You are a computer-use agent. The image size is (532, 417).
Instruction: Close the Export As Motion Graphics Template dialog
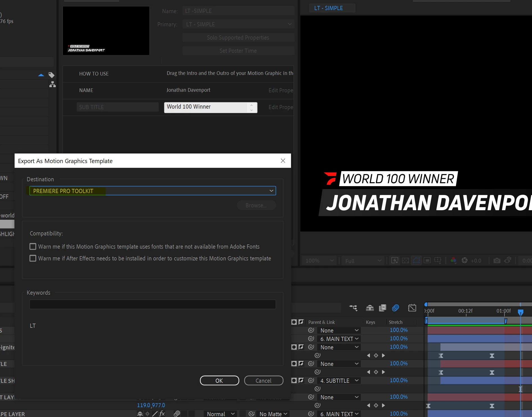click(283, 161)
